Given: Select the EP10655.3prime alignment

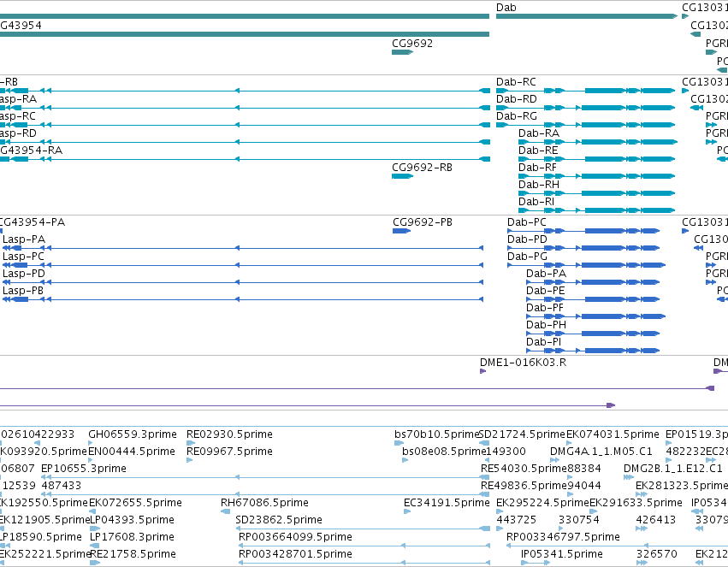Looking at the screenshot, I should [x=265, y=477].
